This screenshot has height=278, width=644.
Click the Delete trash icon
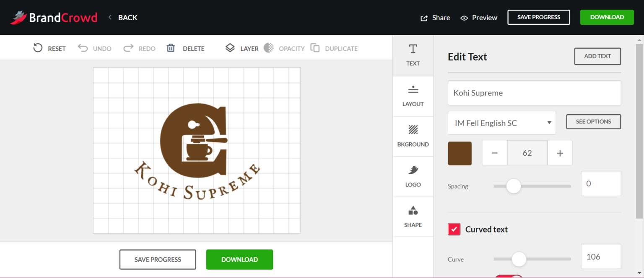click(x=171, y=48)
